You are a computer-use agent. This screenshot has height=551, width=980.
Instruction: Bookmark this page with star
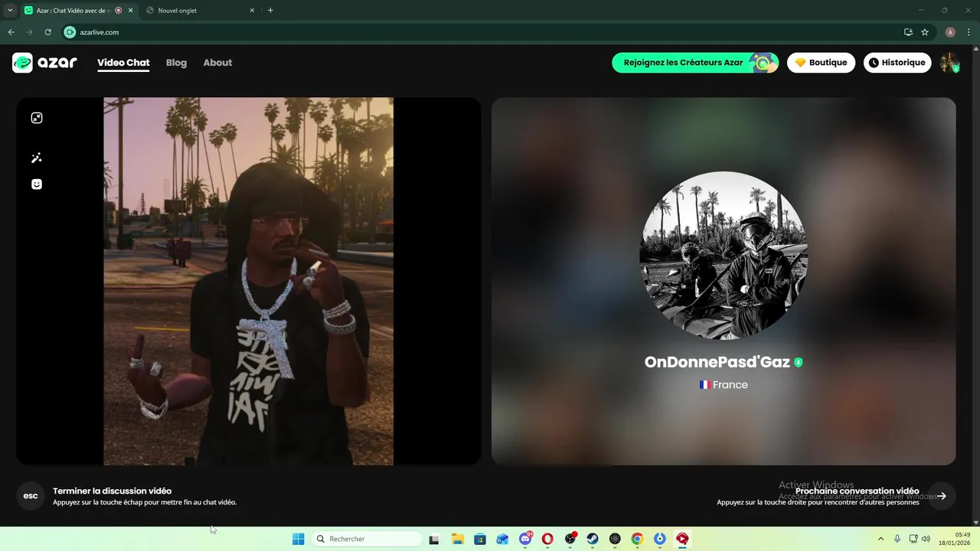[925, 32]
